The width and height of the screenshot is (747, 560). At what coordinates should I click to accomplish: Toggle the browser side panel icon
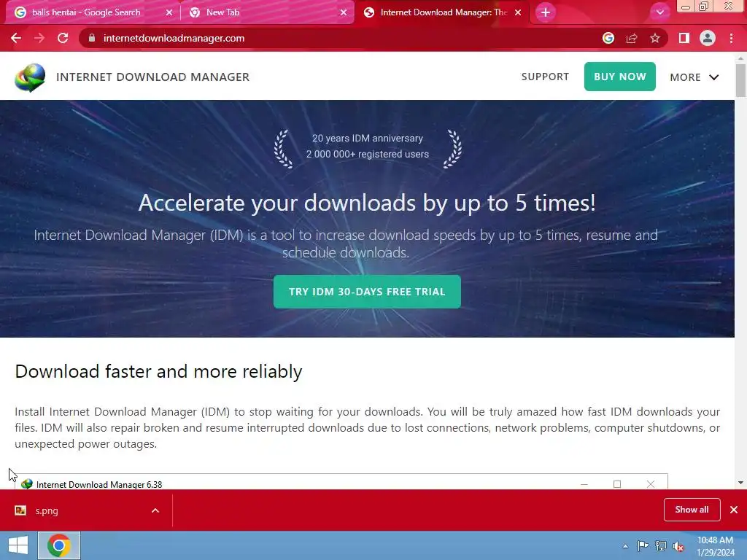(x=684, y=38)
